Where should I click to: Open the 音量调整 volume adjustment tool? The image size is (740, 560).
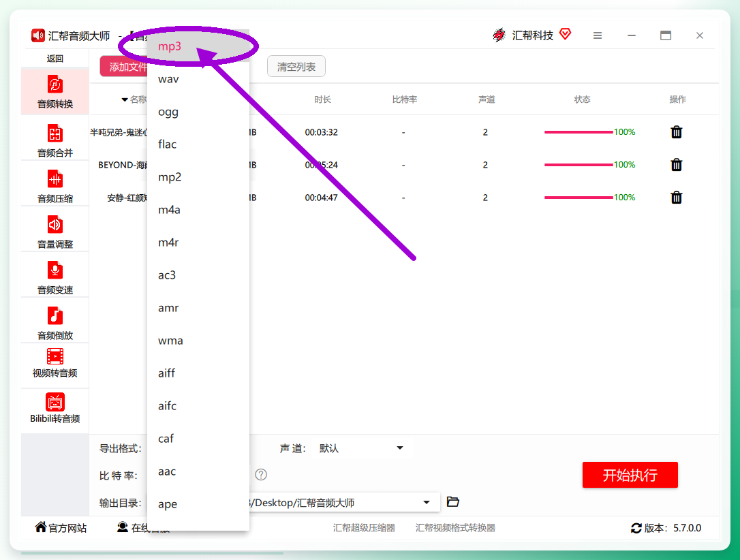click(x=55, y=232)
